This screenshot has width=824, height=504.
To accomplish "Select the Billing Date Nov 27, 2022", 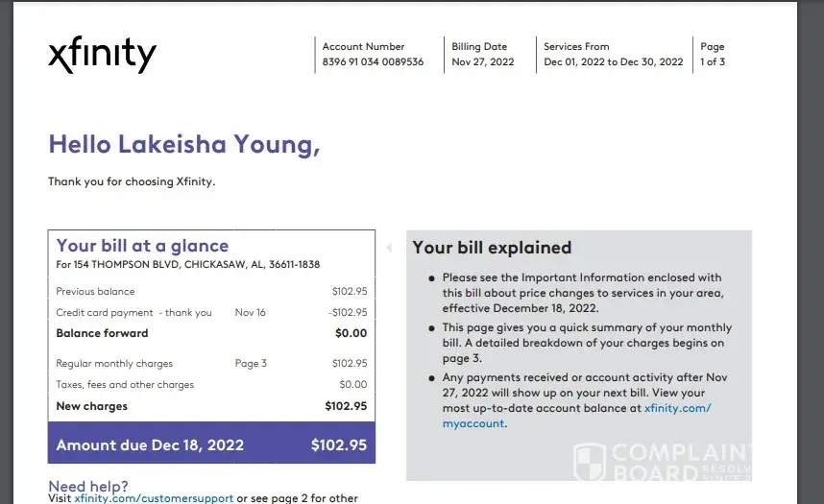I will (x=483, y=62).
